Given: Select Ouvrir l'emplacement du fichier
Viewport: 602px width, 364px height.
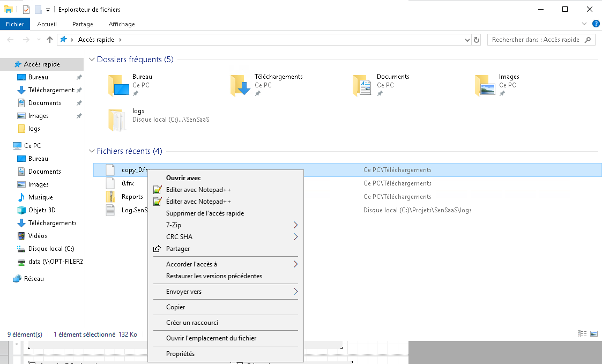Looking at the screenshot, I should point(211,338).
